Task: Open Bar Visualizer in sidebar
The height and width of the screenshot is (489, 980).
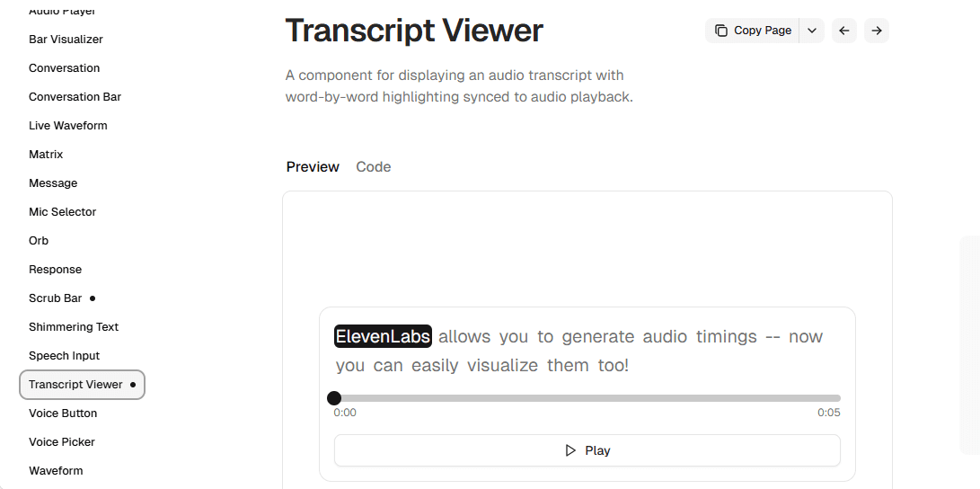Action: (66, 40)
